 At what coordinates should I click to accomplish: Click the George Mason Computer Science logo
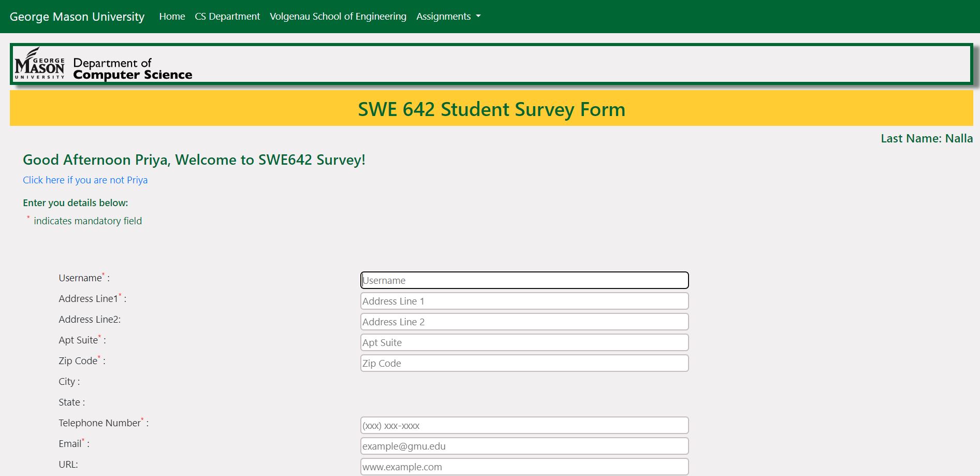tap(104, 64)
